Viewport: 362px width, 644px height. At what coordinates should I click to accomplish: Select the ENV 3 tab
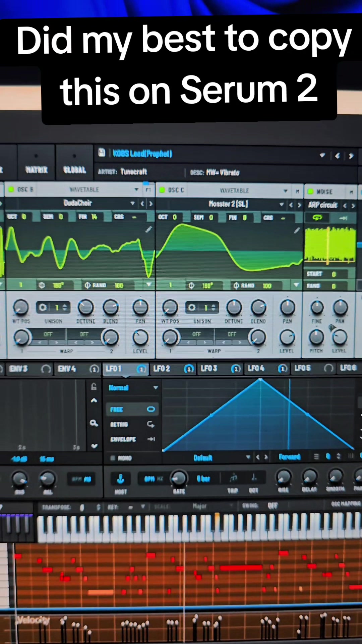[x=18, y=369]
